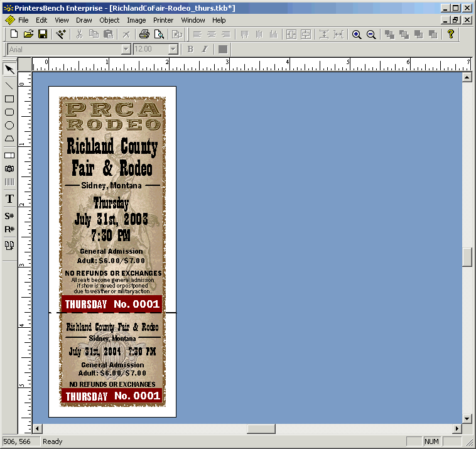Copy the selected object
This screenshot has height=449, width=476.
94,34
